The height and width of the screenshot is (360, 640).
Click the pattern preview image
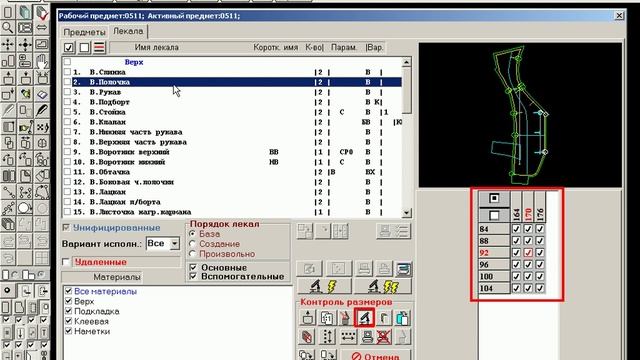(520, 115)
